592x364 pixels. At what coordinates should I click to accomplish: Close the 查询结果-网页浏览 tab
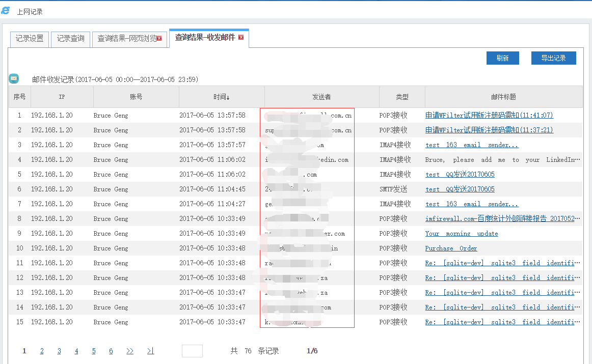(x=159, y=38)
